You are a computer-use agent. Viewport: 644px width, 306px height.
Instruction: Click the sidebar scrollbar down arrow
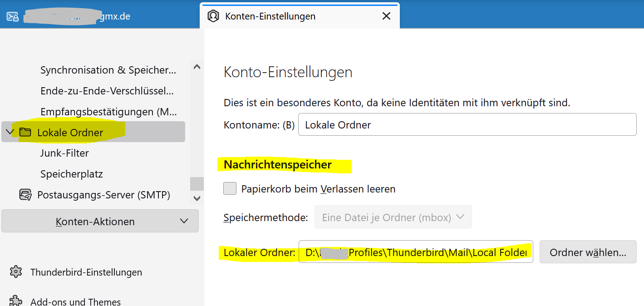tap(197, 198)
